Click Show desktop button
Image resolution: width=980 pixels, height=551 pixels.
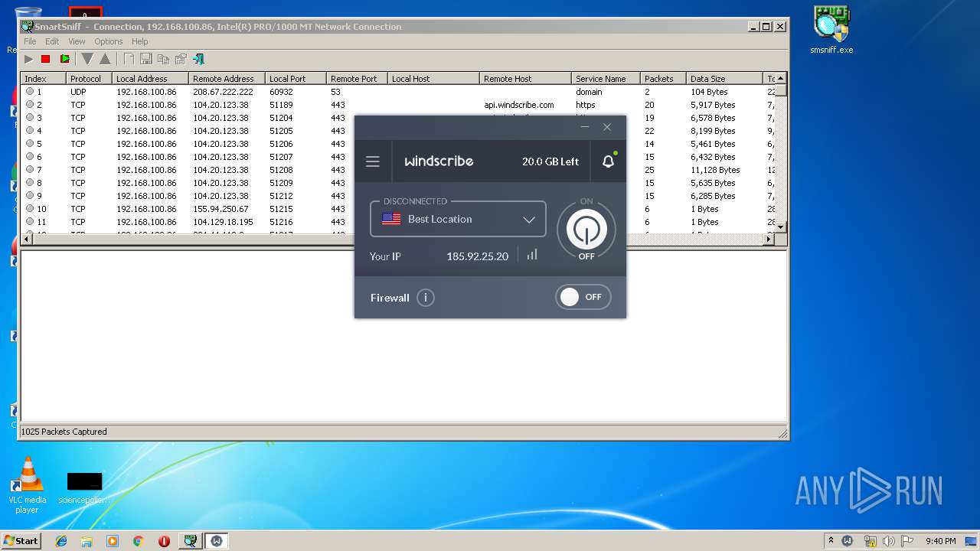click(972, 541)
